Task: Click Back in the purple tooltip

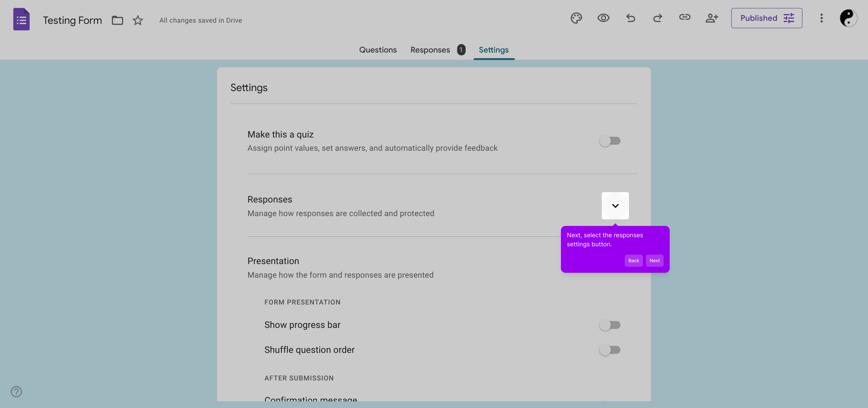Action: (x=633, y=261)
